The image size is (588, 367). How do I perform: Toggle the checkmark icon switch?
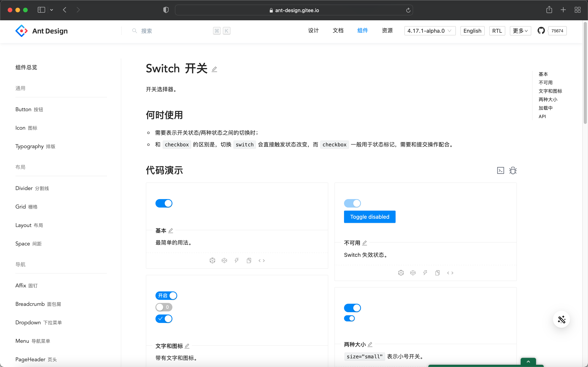coord(164,319)
